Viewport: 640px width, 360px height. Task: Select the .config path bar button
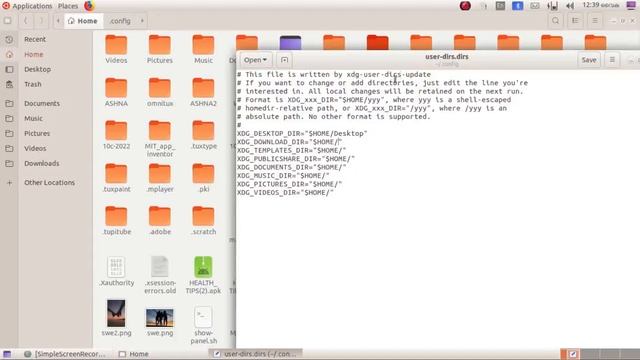(120, 21)
